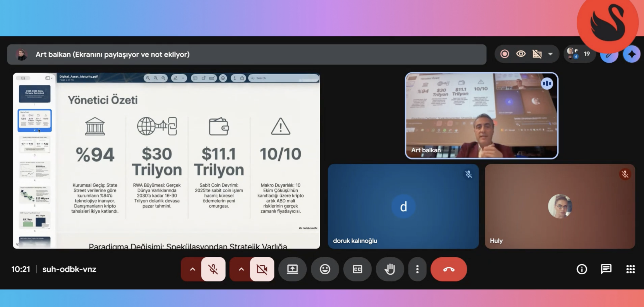Click the raise hand icon
This screenshot has width=644, height=307.
(x=390, y=269)
